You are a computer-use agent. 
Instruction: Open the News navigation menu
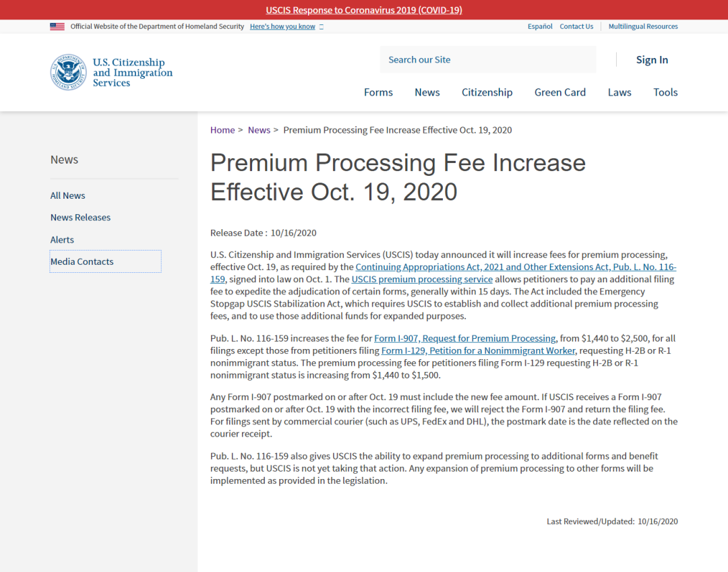(x=427, y=92)
